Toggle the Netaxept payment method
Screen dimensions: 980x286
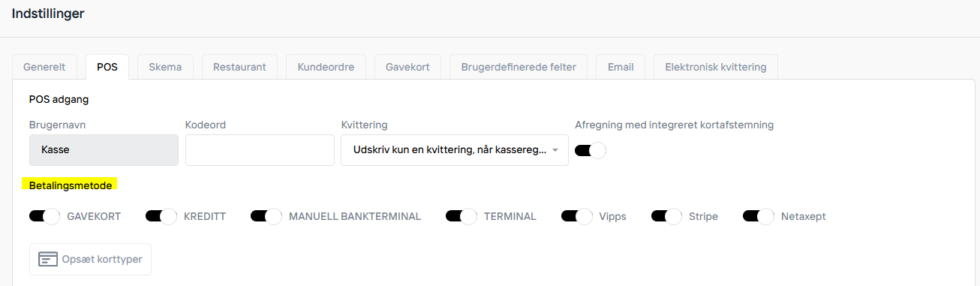click(758, 216)
